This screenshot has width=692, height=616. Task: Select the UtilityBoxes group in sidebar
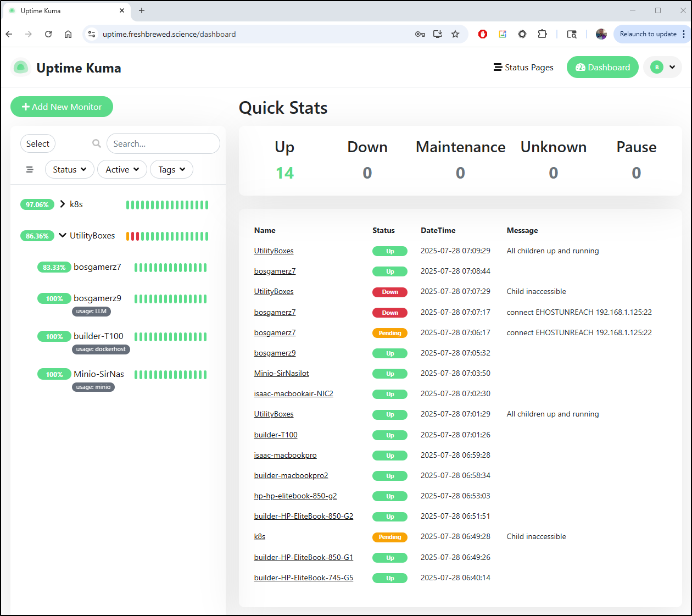click(x=92, y=235)
